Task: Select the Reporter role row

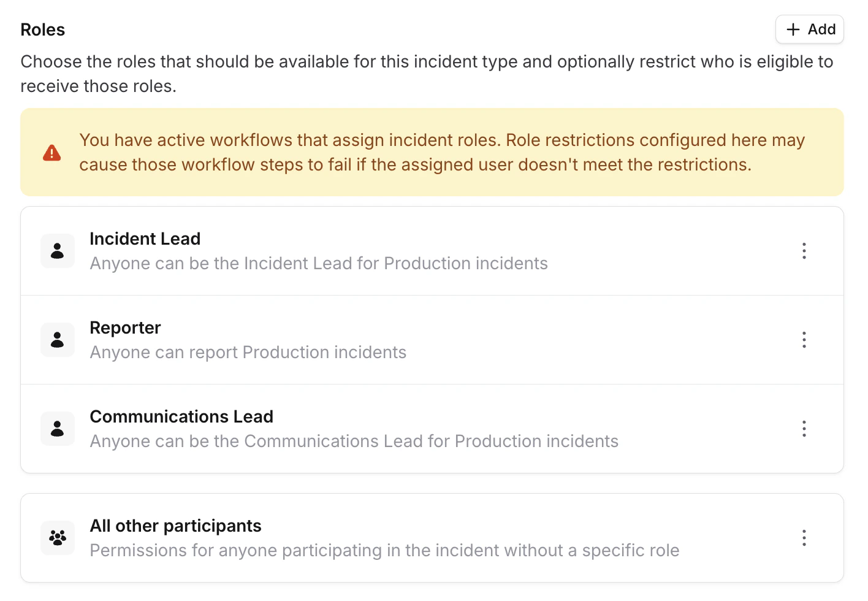Action: tap(368, 339)
